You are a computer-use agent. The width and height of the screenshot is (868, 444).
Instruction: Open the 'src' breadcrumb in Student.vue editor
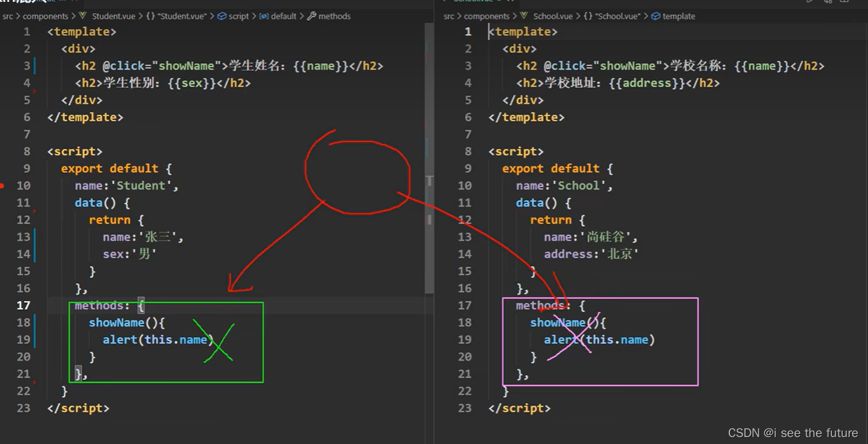[8, 16]
